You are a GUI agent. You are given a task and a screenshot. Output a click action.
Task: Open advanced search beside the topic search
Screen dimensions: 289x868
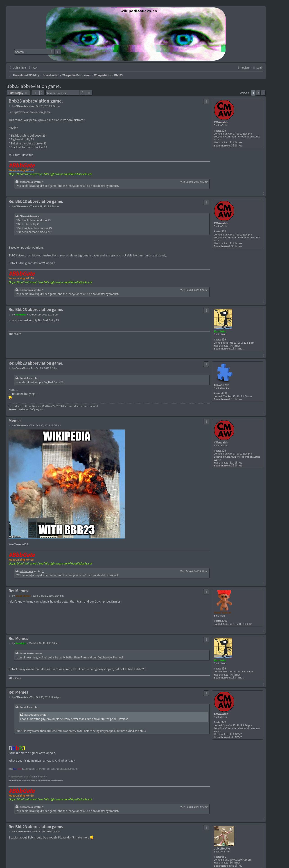[x=89, y=93]
